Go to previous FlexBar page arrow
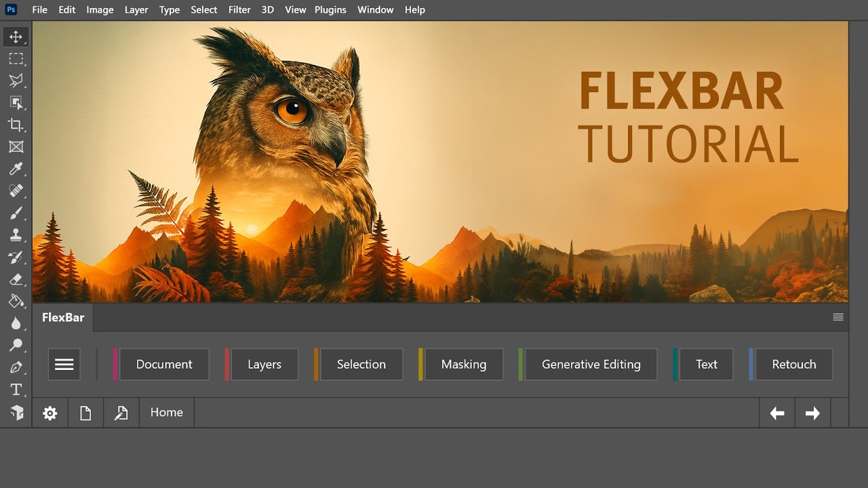868x488 pixels. click(777, 413)
